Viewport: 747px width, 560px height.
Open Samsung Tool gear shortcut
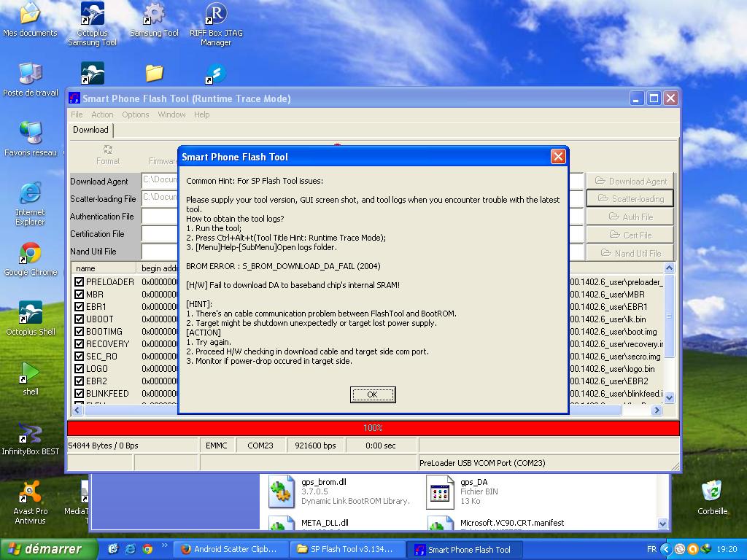tap(154, 20)
